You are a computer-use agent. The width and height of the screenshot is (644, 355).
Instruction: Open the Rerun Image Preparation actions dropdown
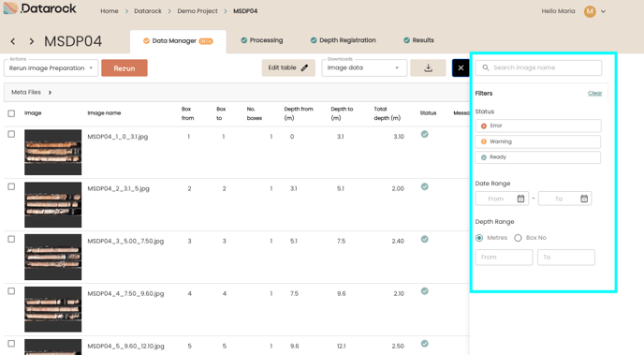coord(51,68)
